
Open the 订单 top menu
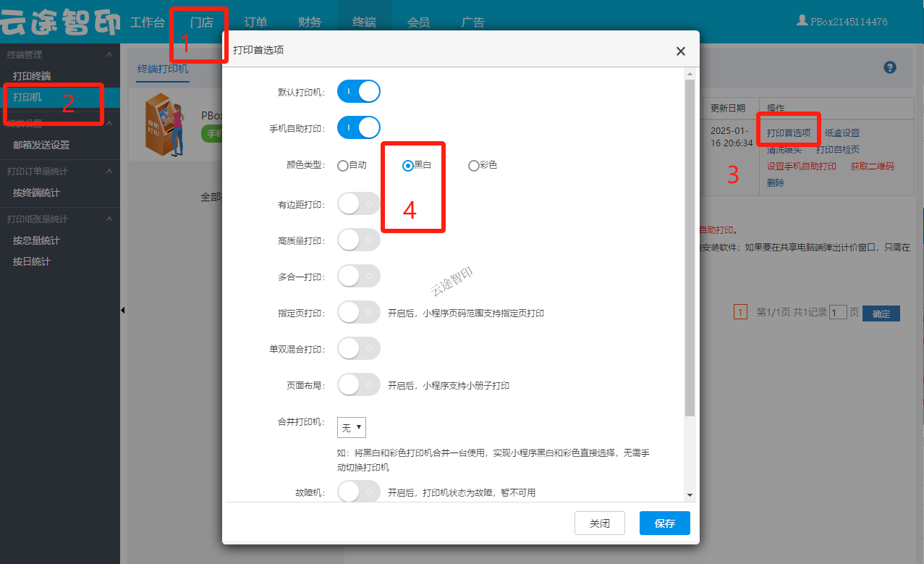click(256, 22)
